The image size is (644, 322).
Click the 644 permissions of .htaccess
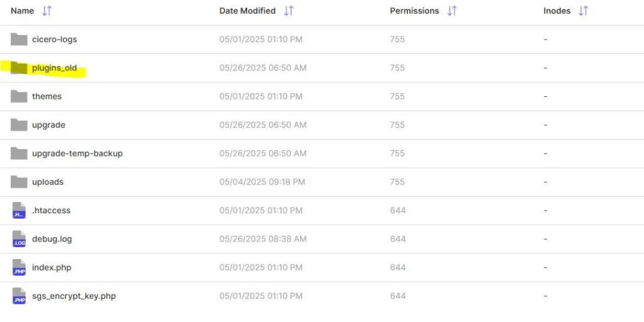pos(397,210)
